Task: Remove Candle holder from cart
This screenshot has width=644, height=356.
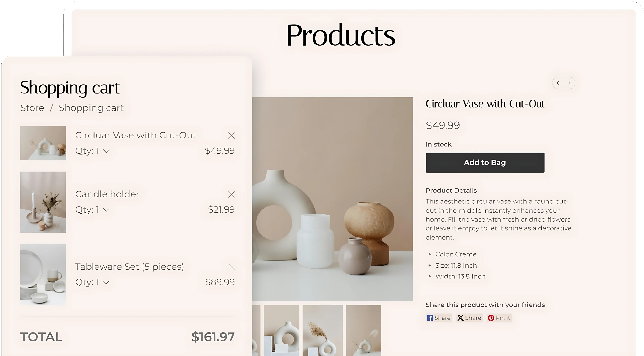Action: click(x=232, y=194)
